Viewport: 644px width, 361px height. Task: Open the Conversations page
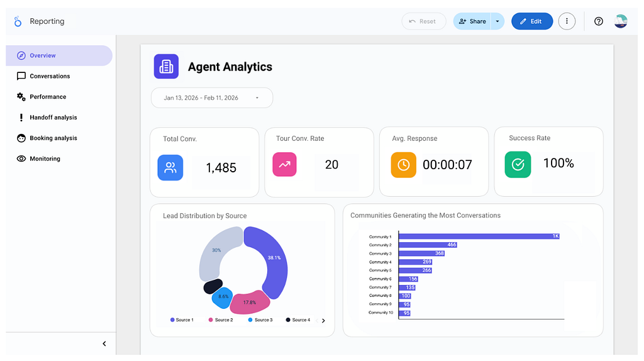pos(58,76)
